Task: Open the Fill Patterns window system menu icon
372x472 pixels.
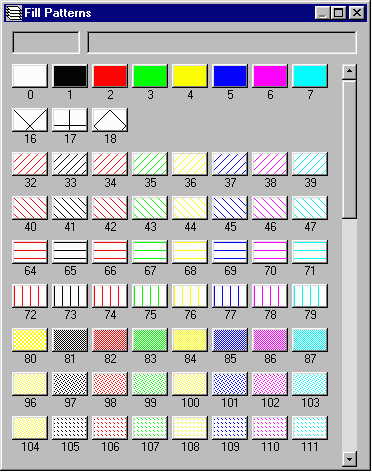Action: pyautogui.click(x=14, y=13)
